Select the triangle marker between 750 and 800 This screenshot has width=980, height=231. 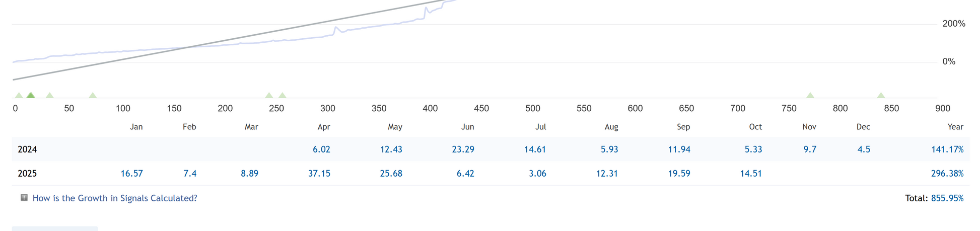[x=810, y=95]
